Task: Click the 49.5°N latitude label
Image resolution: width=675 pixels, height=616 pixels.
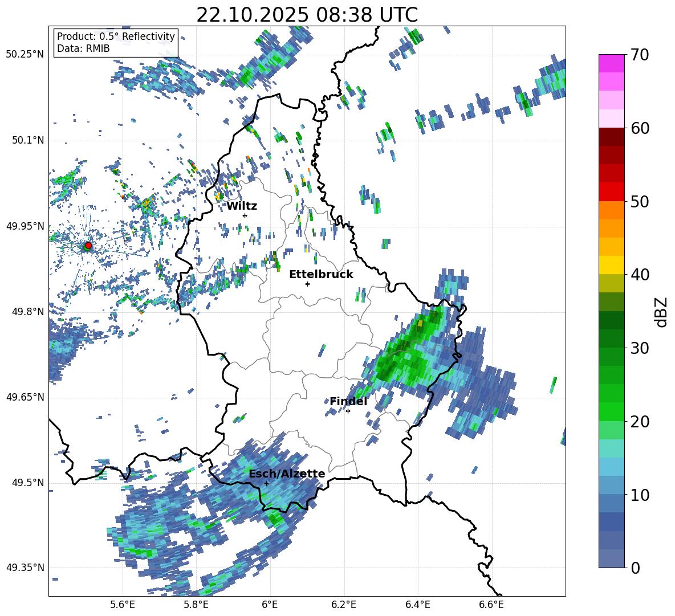Action: coord(27,483)
